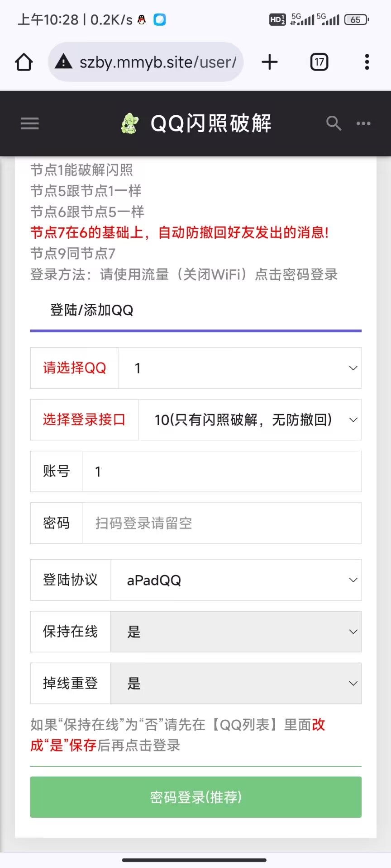Open the browser three-dot overflow menu
The height and width of the screenshot is (868, 391).
coord(367,62)
